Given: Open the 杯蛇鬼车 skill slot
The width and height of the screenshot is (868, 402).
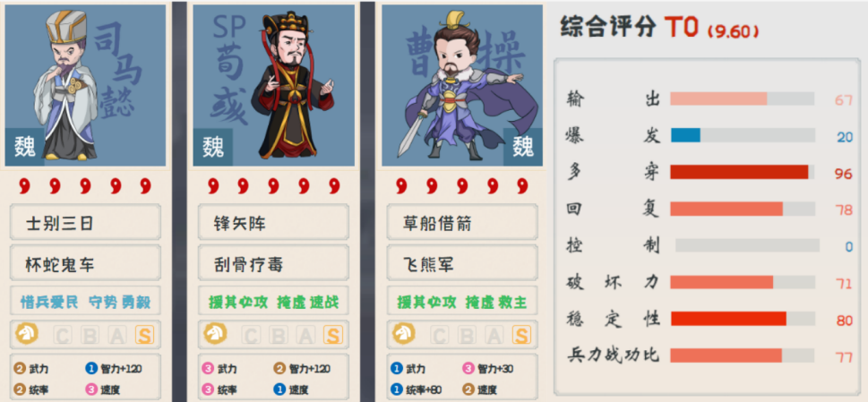Looking at the screenshot, I should pos(85,263).
